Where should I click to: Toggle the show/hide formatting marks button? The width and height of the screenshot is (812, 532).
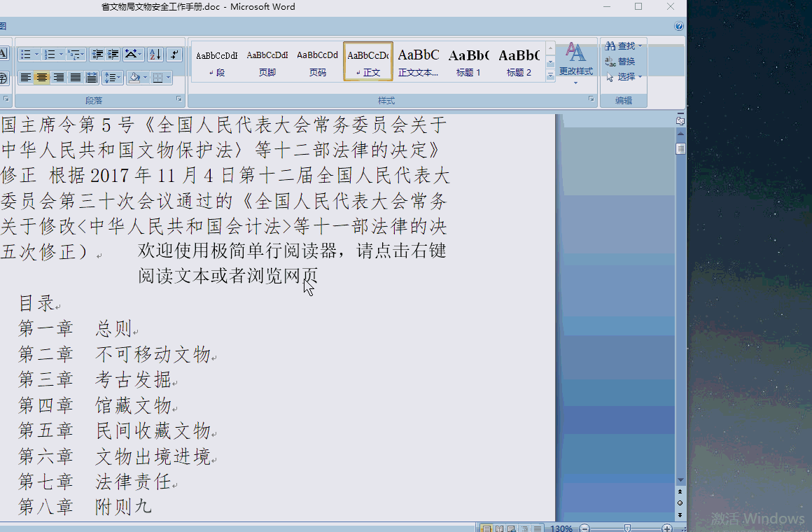174,55
